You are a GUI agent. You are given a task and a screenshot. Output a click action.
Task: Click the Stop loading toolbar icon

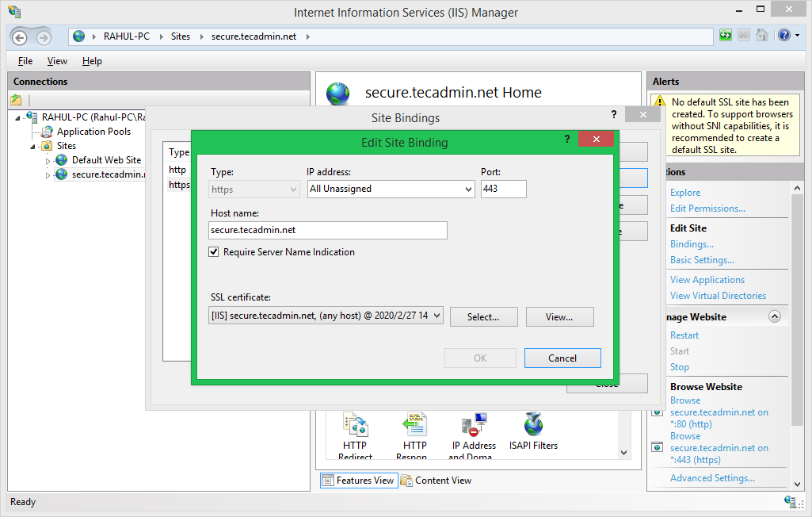click(x=744, y=35)
